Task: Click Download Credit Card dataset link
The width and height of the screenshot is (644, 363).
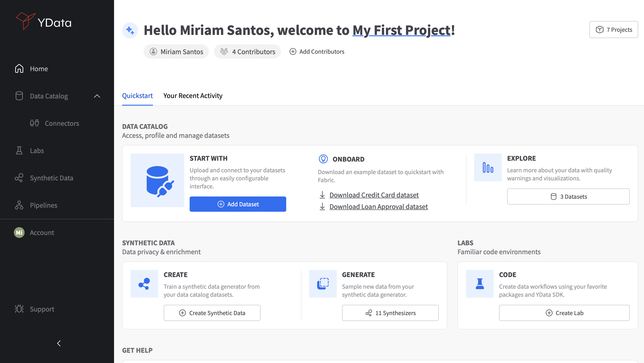Action: tap(374, 195)
